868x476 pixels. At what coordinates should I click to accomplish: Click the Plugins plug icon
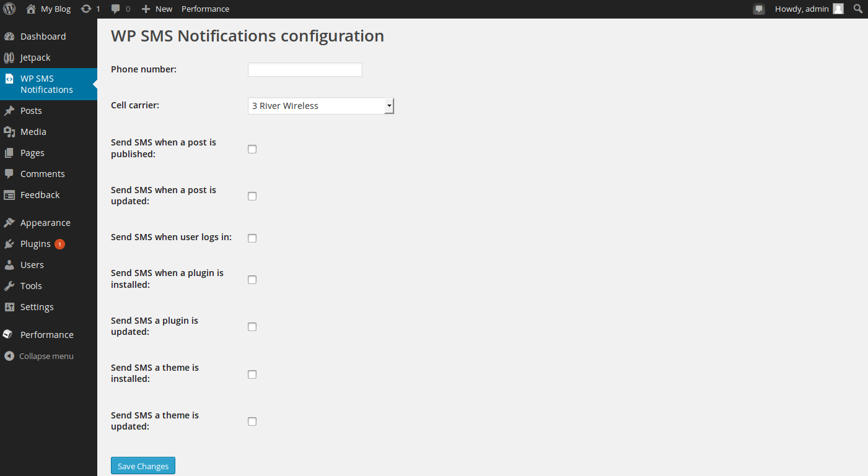point(9,244)
